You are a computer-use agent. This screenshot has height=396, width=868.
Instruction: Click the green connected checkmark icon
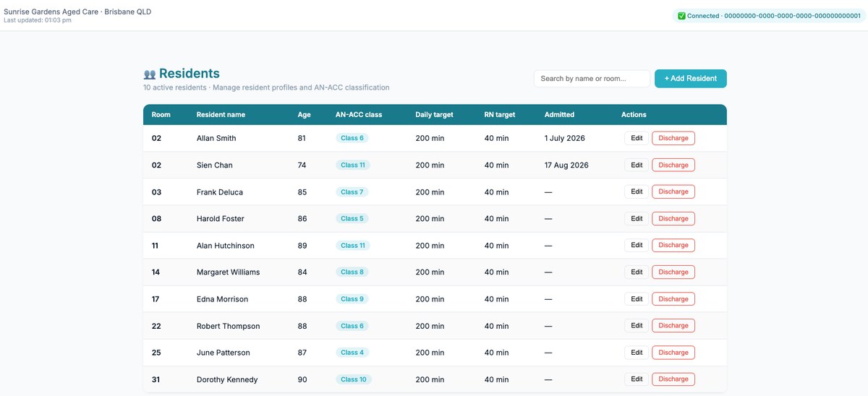pos(681,16)
